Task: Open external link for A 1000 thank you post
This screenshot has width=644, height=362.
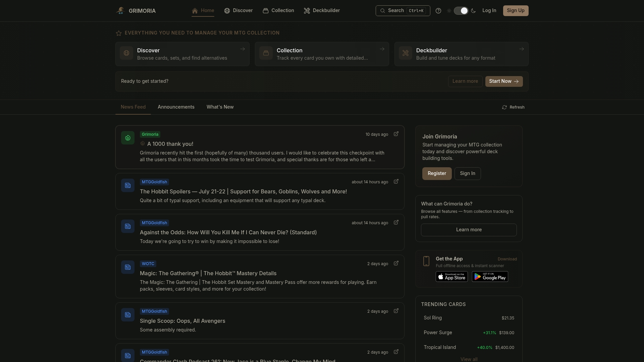Action: point(396,134)
